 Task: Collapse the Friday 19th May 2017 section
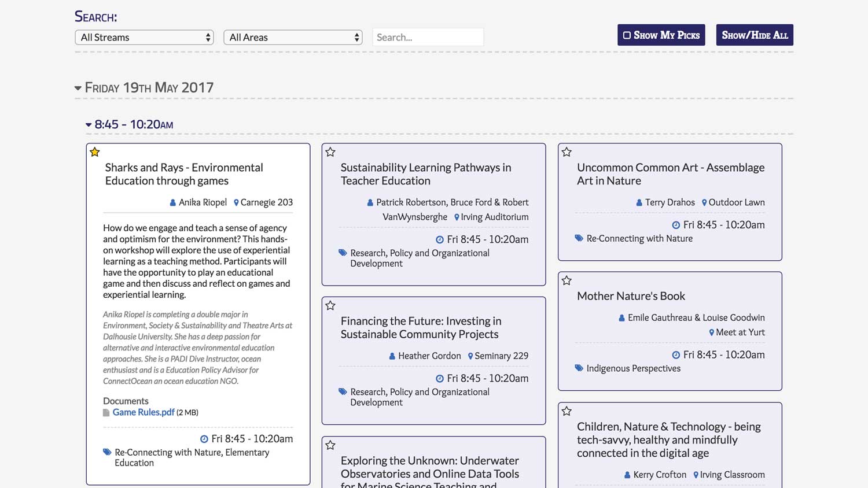pyautogui.click(x=78, y=88)
